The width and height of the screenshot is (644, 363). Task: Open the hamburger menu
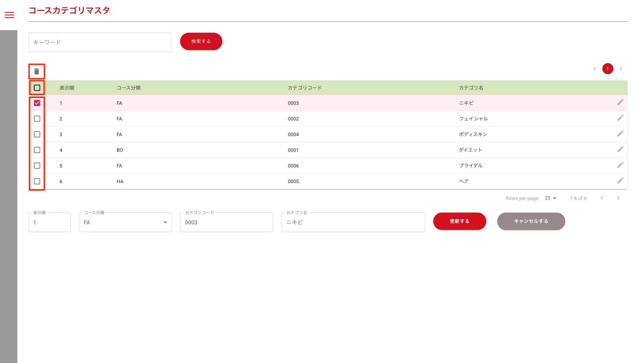pyautogui.click(x=9, y=15)
